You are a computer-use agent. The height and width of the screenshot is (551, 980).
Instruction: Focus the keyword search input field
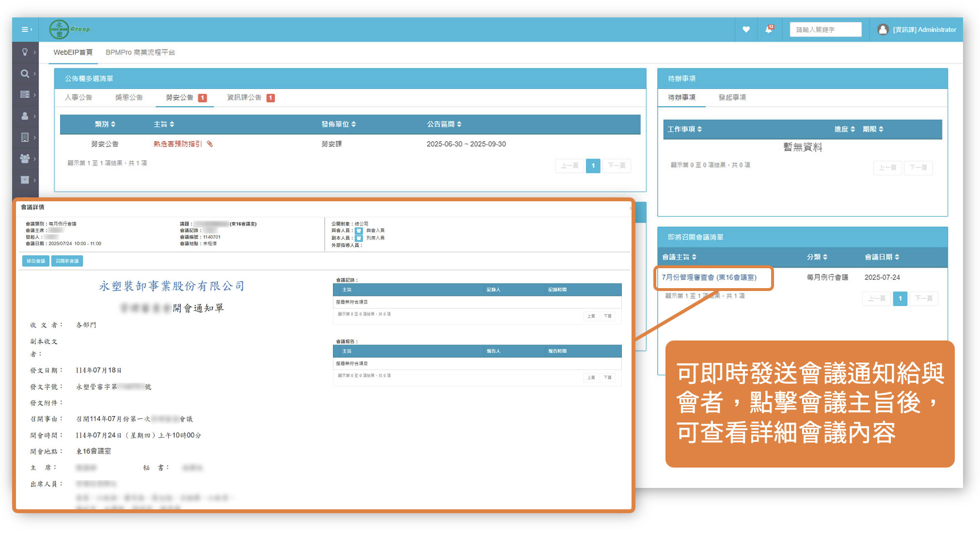(x=825, y=30)
